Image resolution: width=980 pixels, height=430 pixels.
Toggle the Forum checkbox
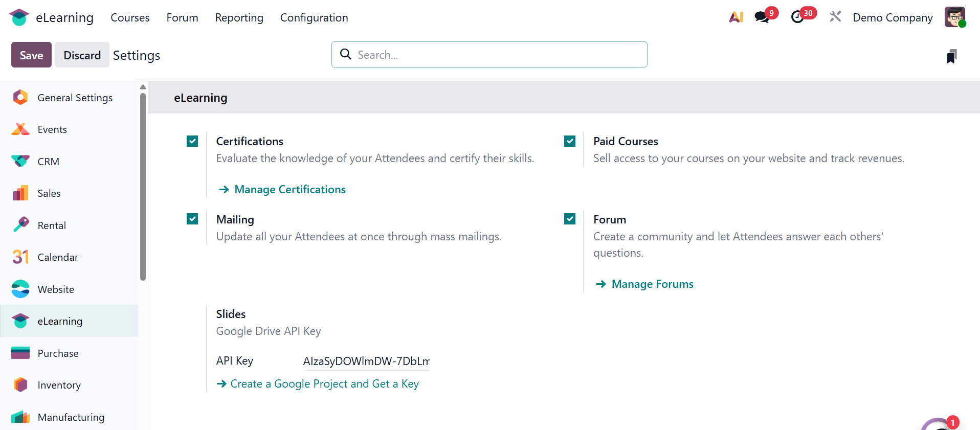tap(570, 219)
